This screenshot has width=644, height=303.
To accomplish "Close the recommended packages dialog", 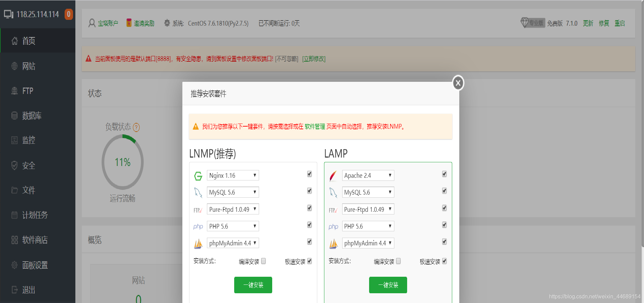I will (458, 83).
